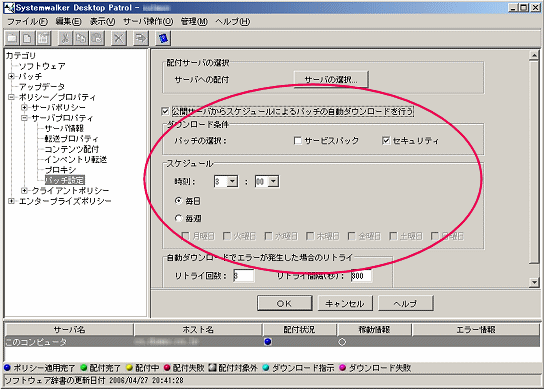The image size is (544, 389).
Task: Click the Copy toolbar icon
Action: 81,38
